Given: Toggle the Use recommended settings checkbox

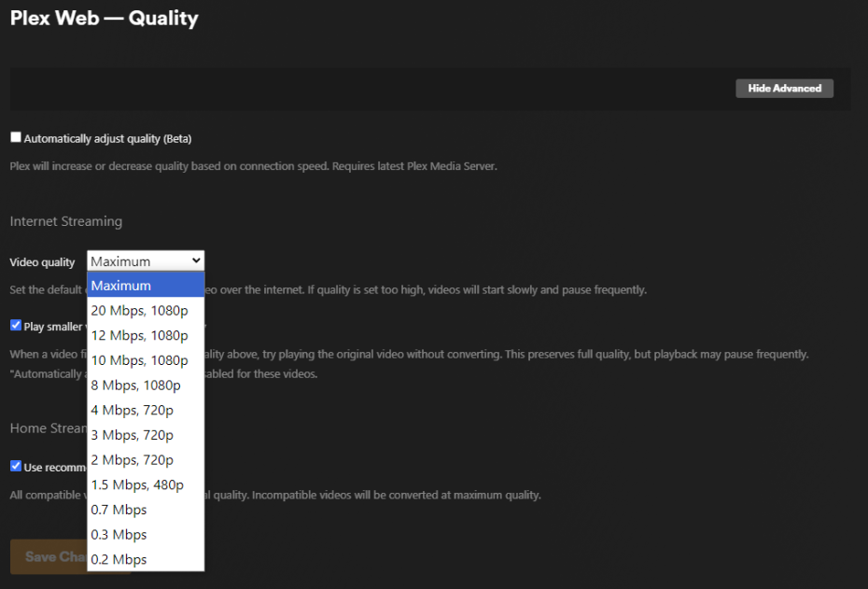Looking at the screenshot, I should (16, 466).
